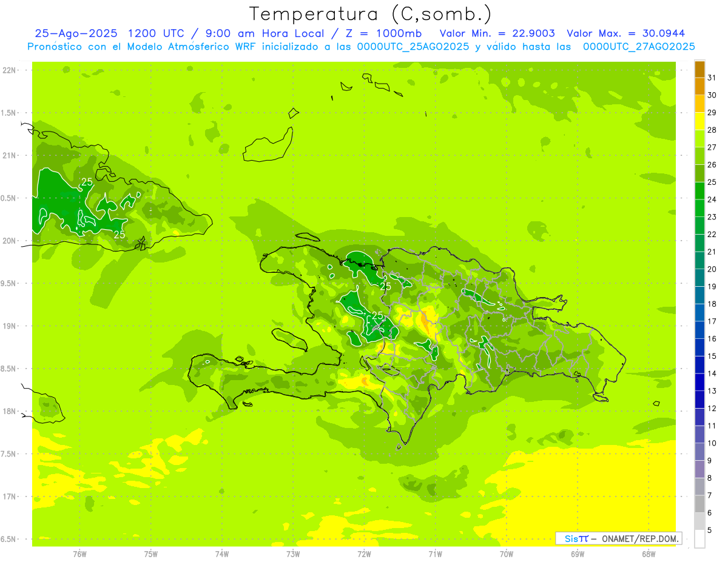This screenshot has width=728, height=562.
Task: Pick the yellow 28–29 legend color swatch
Action: pos(699,121)
